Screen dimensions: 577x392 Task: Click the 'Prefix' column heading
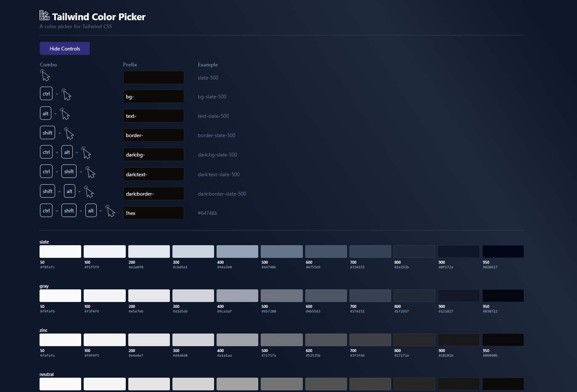click(x=130, y=65)
